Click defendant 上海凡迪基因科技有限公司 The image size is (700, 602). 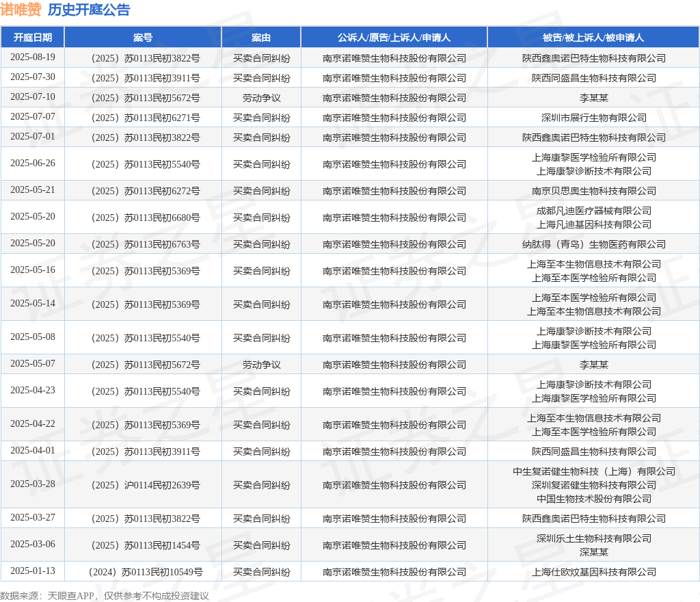(594, 224)
